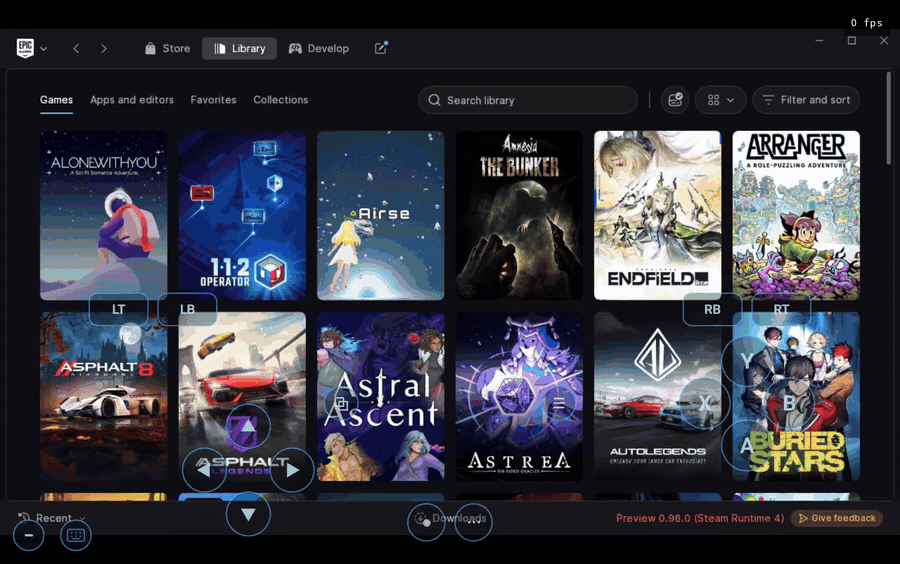Open Amnesia The Bunker tile
This screenshot has width=900, height=564.
click(x=519, y=215)
